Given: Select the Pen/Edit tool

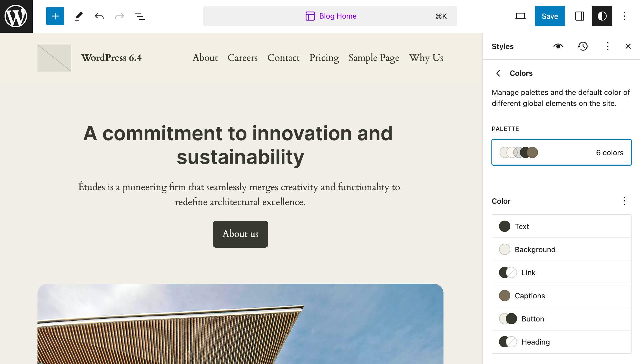Looking at the screenshot, I should coord(78,16).
